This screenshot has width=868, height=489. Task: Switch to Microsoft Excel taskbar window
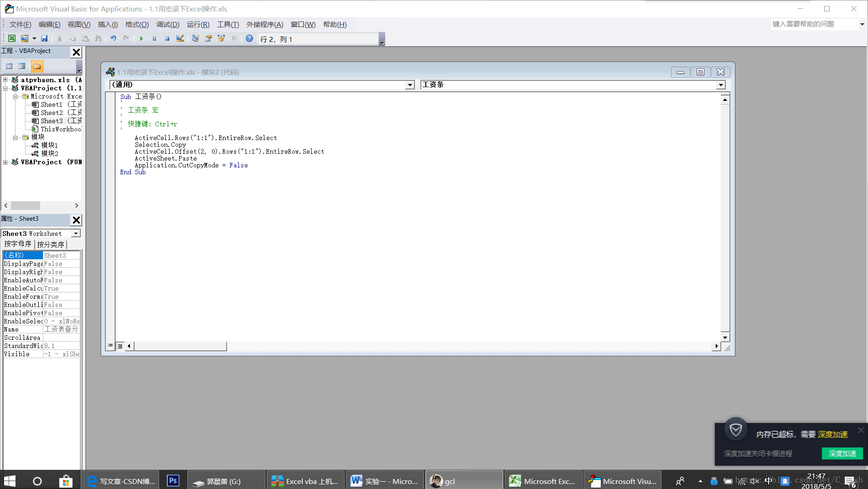pos(542,481)
